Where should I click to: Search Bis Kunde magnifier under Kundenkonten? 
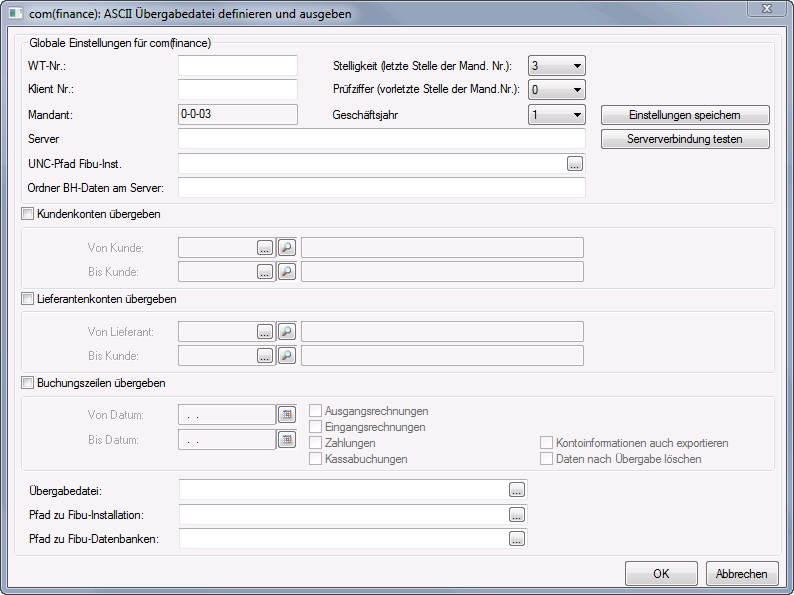pos(287,272)
